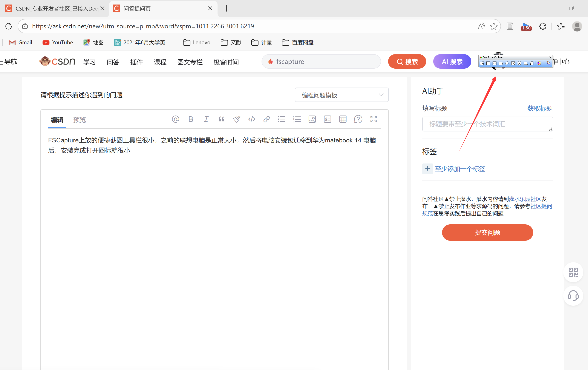The width and height of the screenshot is (588, 370).
Task: Click the bold formatting icon
Action: pos(191,119)
